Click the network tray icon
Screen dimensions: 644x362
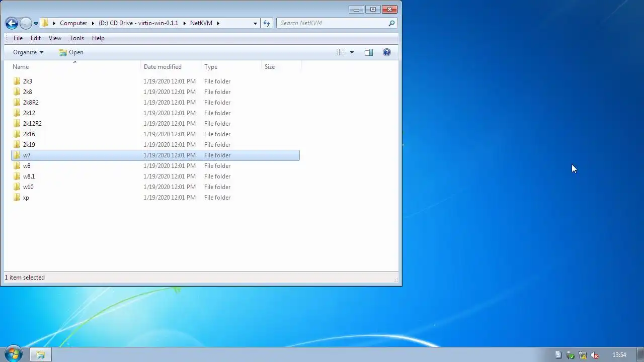click(x=582, y=355)
